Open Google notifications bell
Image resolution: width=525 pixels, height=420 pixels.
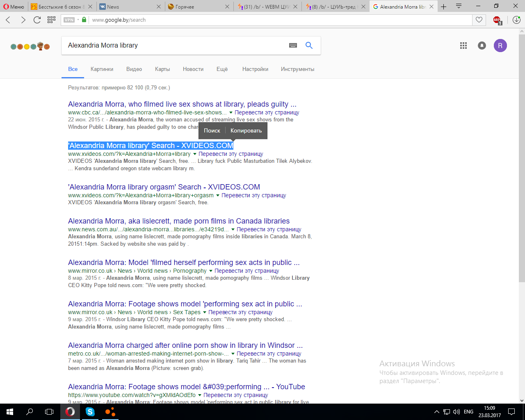click(x=482, y=46)
